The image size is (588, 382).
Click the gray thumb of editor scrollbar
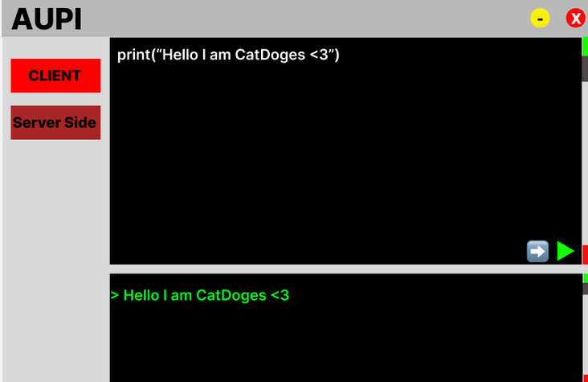(x=585, y=69)
